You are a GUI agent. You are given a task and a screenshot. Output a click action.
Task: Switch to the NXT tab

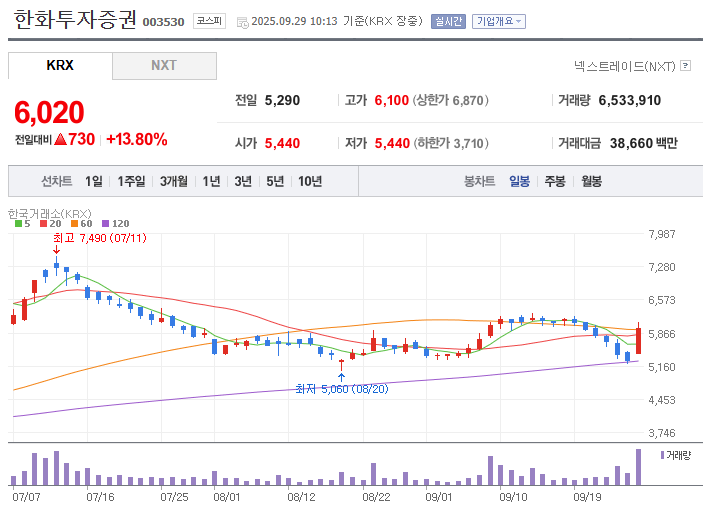click(164, 65)
